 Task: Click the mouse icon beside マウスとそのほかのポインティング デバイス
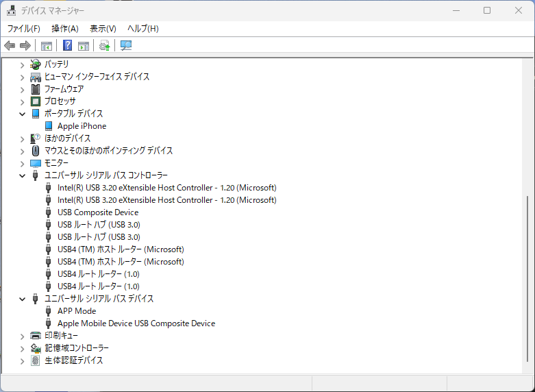click(35, 151)
